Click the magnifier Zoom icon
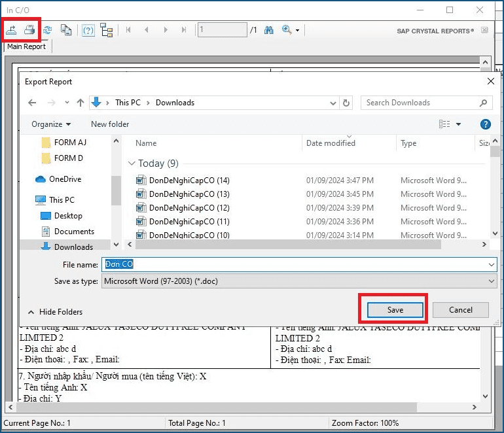 coord(287,30)
